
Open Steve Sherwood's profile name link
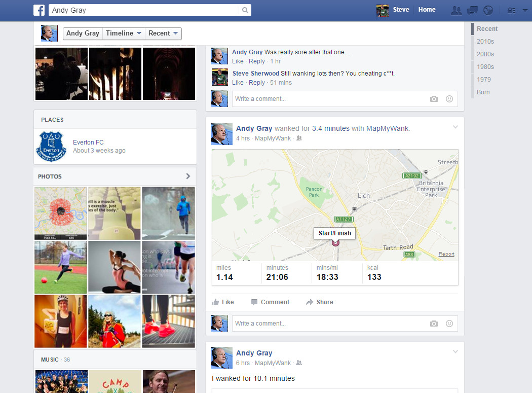[x=255, y=74]
